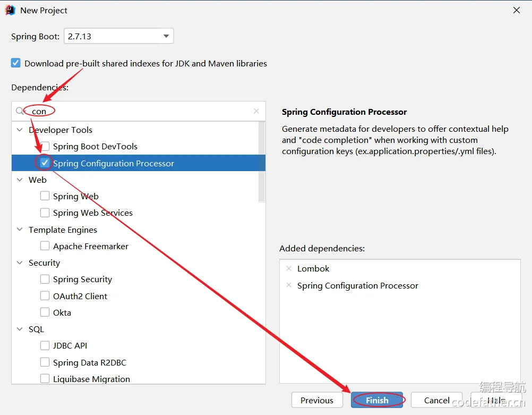Click the Previous button

point(317,400)
